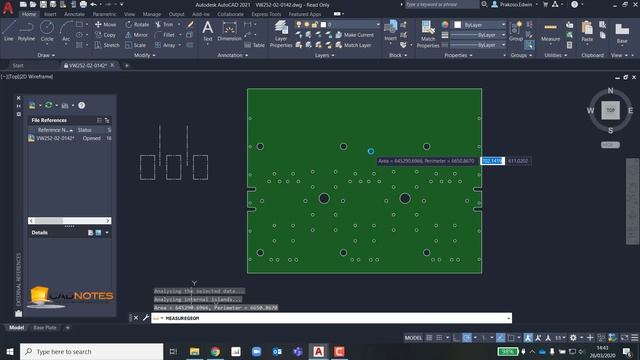Toggle snap mode in status bar
Viewport: 640px width, 360px height.
click(439, 338)
